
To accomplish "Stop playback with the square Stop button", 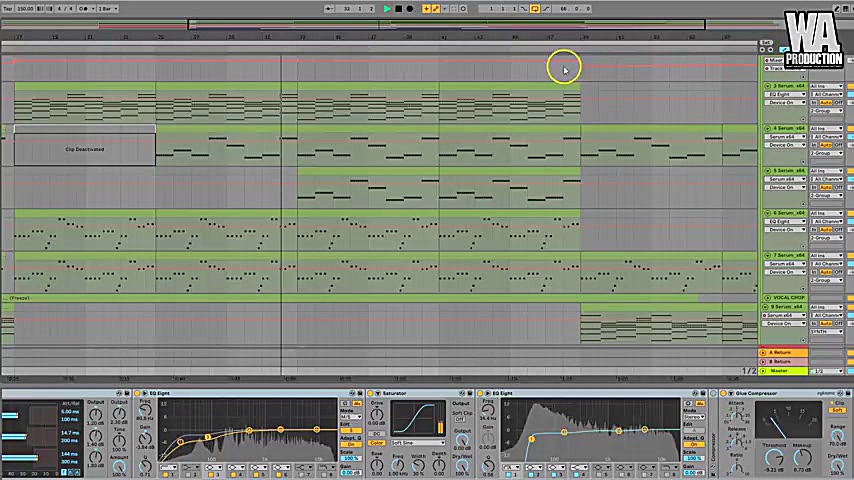I will tap(398, 9).
